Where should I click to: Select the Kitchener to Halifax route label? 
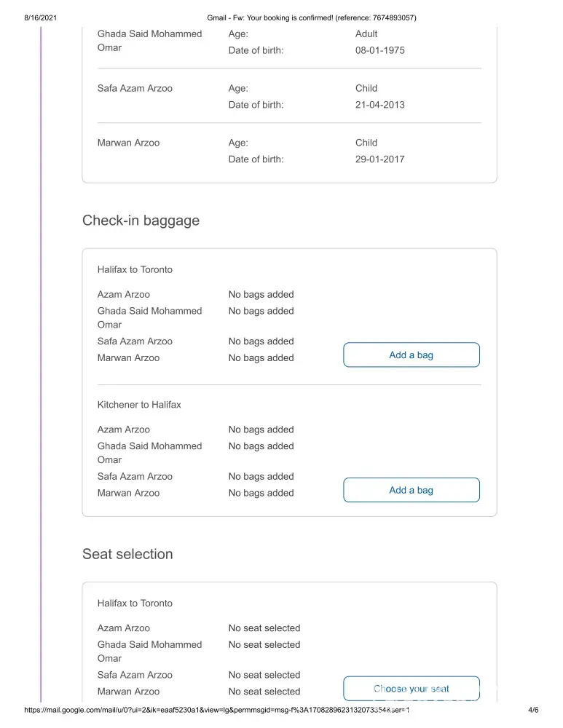(139, 405)
